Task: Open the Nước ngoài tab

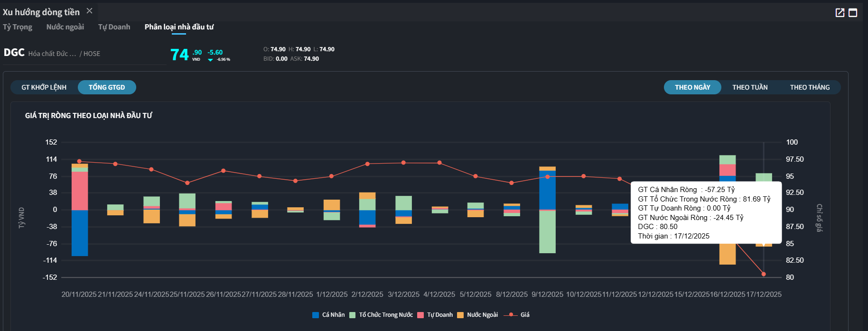Action: click(65, 27)
